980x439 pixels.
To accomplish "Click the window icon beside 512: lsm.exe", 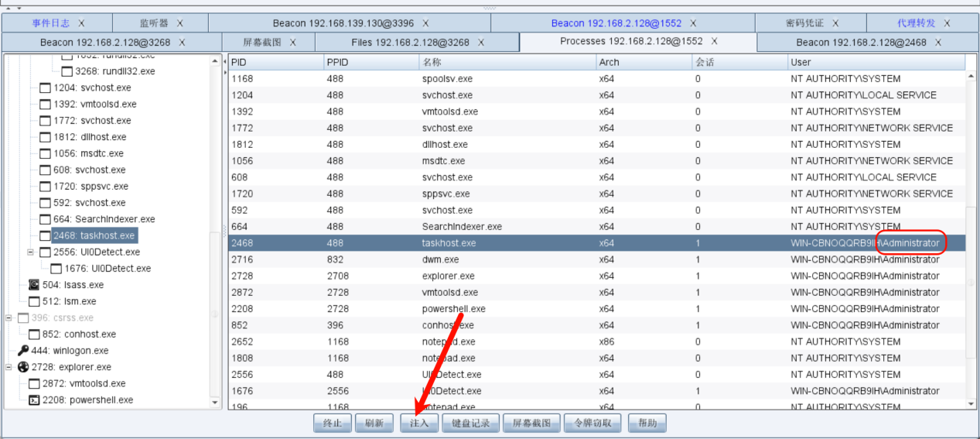I will coord(34,301).
